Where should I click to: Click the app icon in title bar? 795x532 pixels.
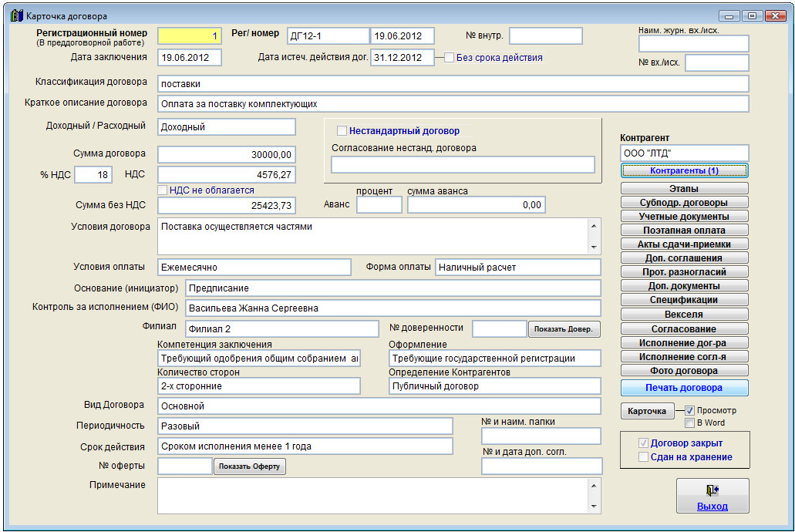pos(16,15)
